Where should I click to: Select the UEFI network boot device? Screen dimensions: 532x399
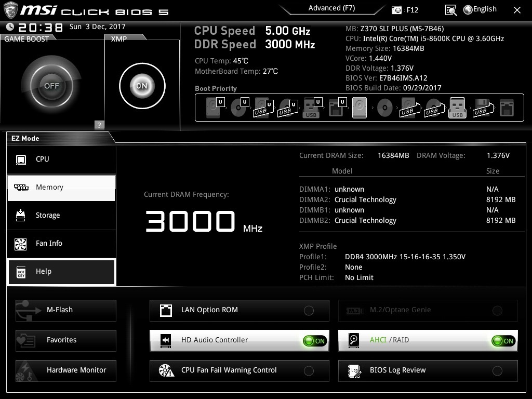coord(337,108)
